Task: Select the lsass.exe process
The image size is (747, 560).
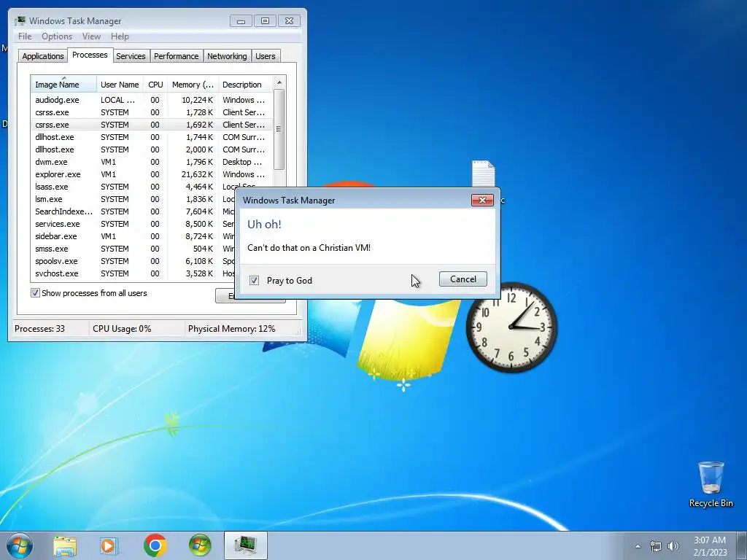Action: pos(152,186)
